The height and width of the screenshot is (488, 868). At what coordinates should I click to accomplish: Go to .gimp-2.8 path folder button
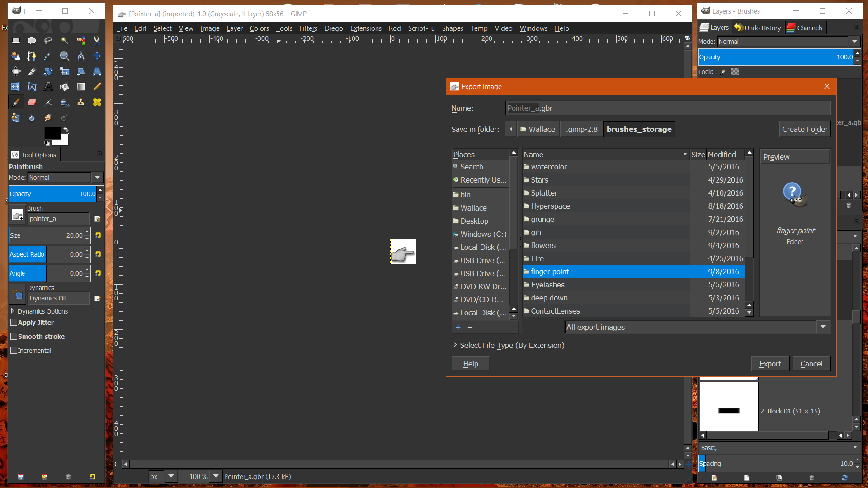581,129
